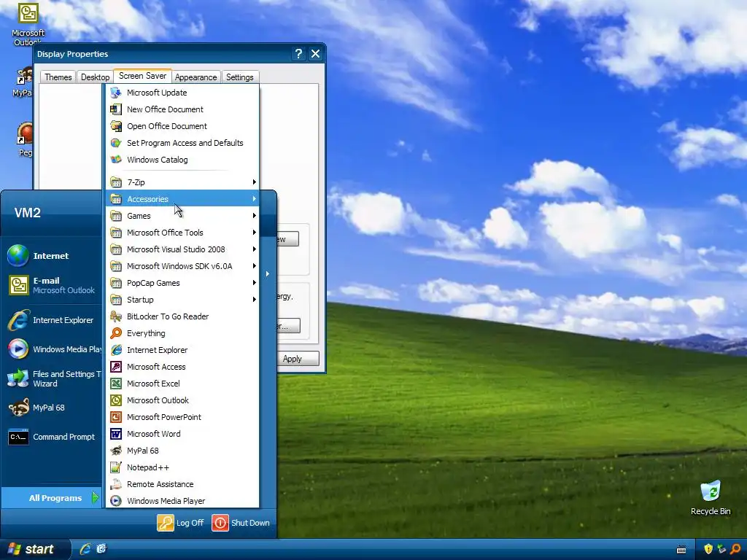The height and width of the screenshot is (560, 747).
Task: Expand Microsoft Office Tools folder
Action: click(182, 233)
